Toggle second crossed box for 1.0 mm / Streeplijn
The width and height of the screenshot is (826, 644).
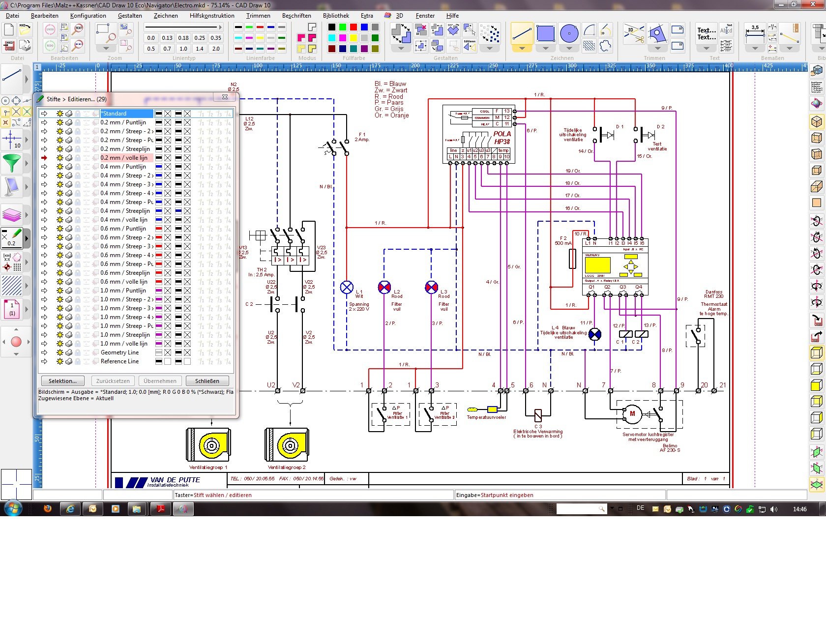(187, 335)
